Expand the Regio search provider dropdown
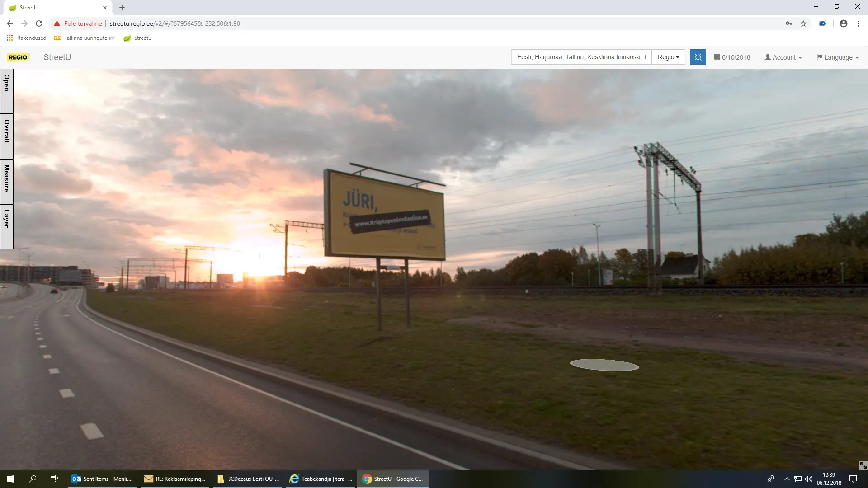Screen dimensions: 868x488 668,57
